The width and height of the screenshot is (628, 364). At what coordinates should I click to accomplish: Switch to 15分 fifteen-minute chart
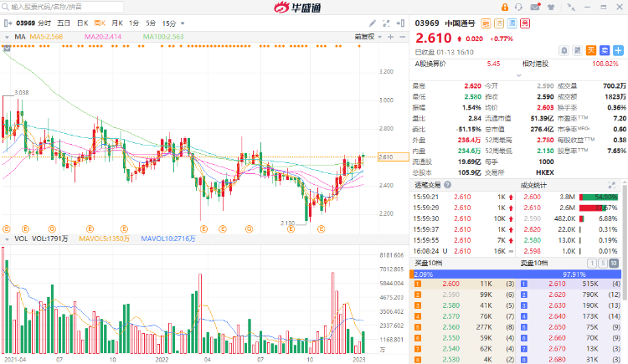169,23
